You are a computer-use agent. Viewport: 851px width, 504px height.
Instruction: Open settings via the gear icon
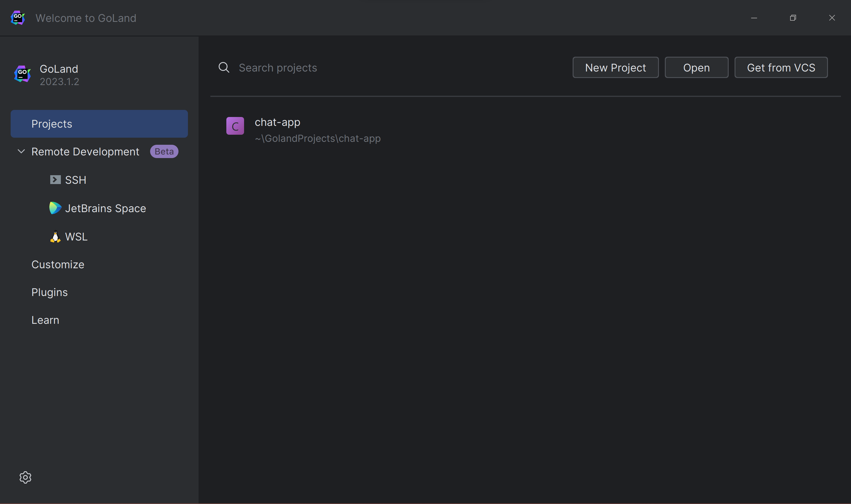(x=25, y=477)
